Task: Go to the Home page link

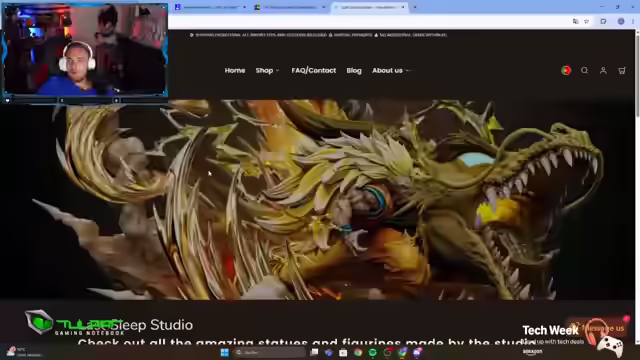Action: click(x=235, y=71)
